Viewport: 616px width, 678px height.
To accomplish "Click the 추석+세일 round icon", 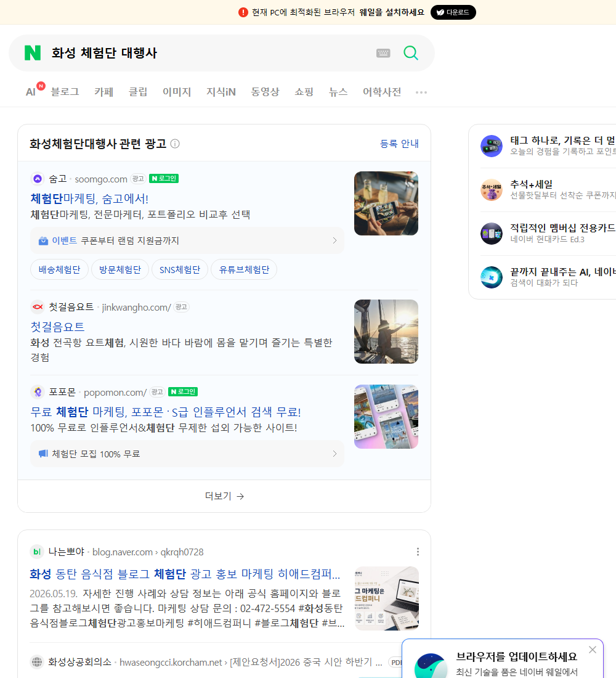I will tap(492, 190).
